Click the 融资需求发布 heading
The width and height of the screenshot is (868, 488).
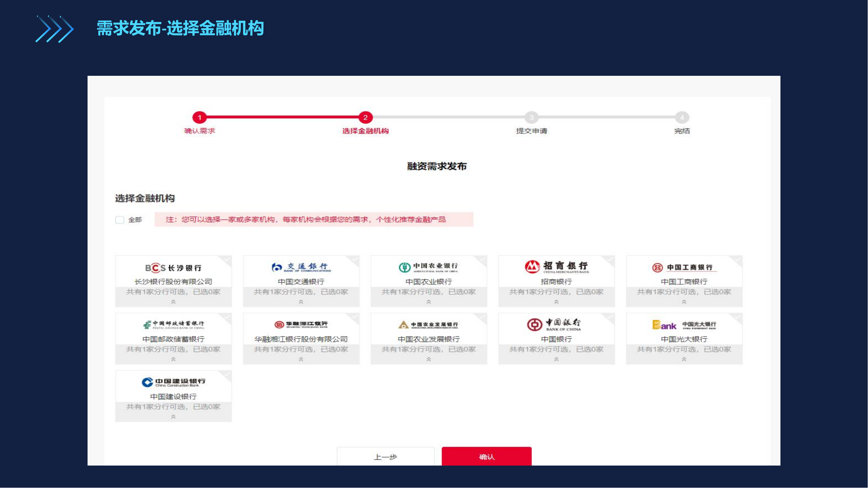(437, 166)
